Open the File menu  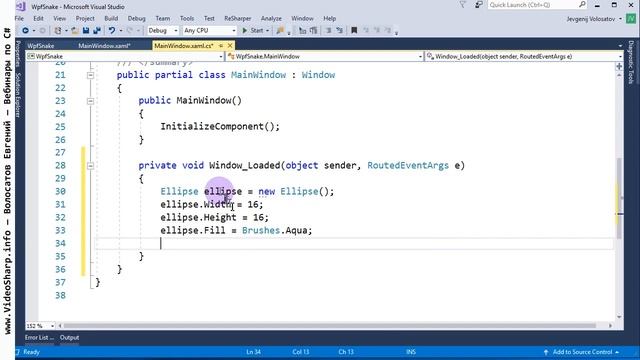pos(19,18)
